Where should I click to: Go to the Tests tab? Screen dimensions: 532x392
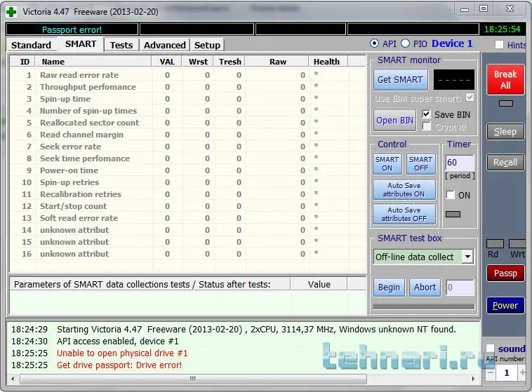pyautogui.click(x=121, y=45)
